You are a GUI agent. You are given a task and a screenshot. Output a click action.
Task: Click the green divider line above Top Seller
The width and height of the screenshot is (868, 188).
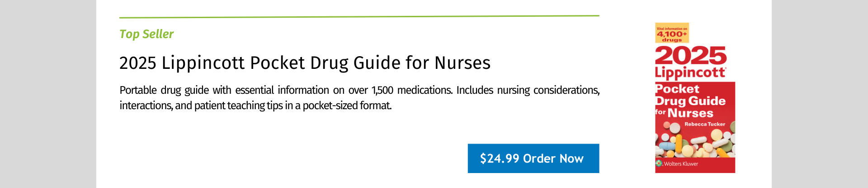coord(359,17)
